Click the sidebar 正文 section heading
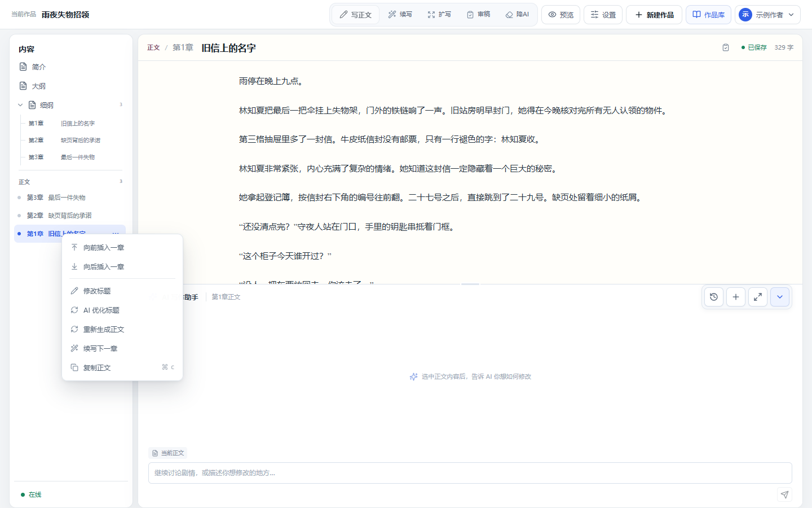The image size is (812, 508). tap(24, 182)
